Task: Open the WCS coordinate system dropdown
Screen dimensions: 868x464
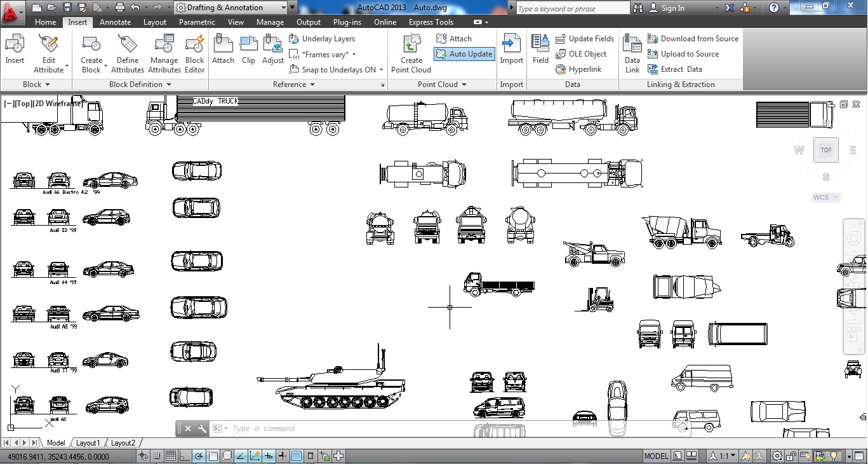Action: point(826,198)
